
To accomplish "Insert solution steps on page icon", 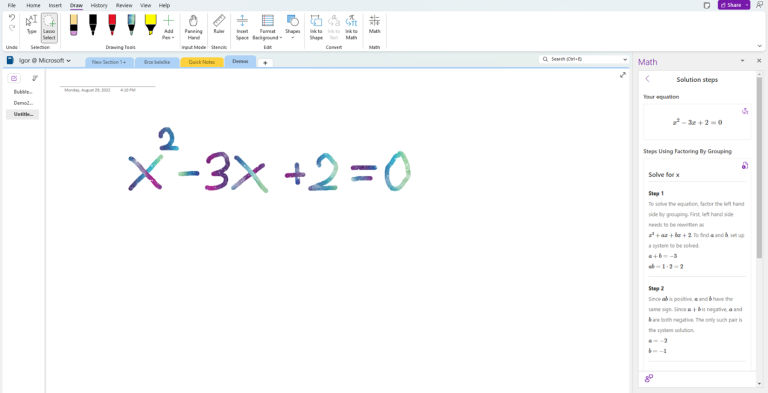I will pos(745,166).
